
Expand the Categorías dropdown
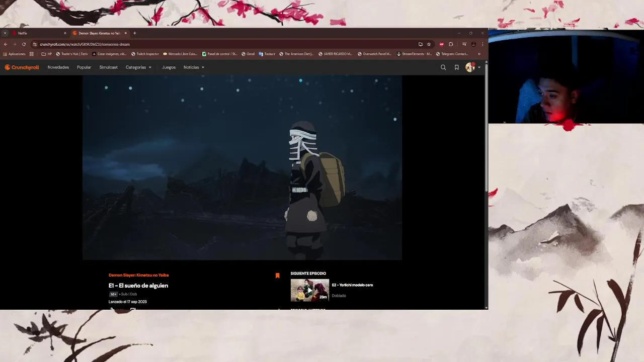(138, 67)
